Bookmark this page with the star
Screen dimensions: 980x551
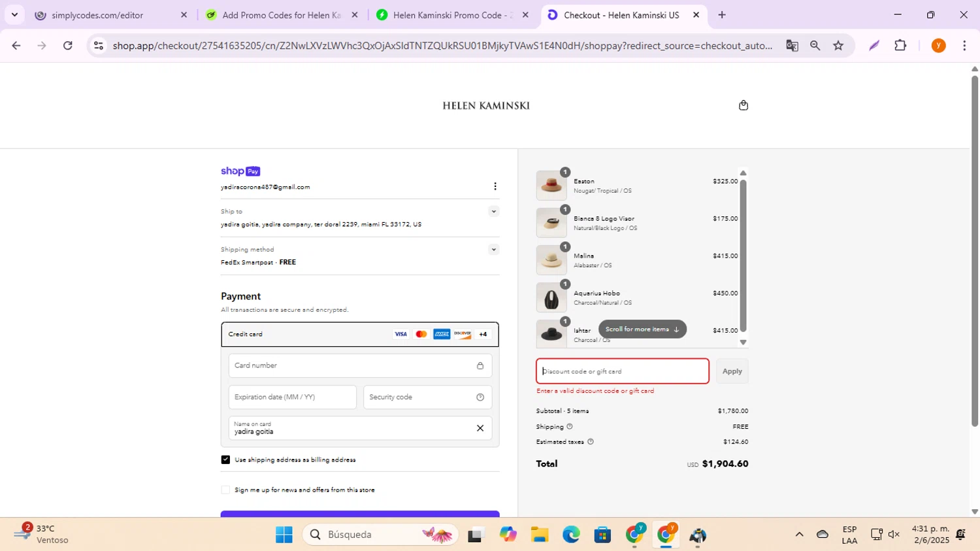[x=838, y=46]
